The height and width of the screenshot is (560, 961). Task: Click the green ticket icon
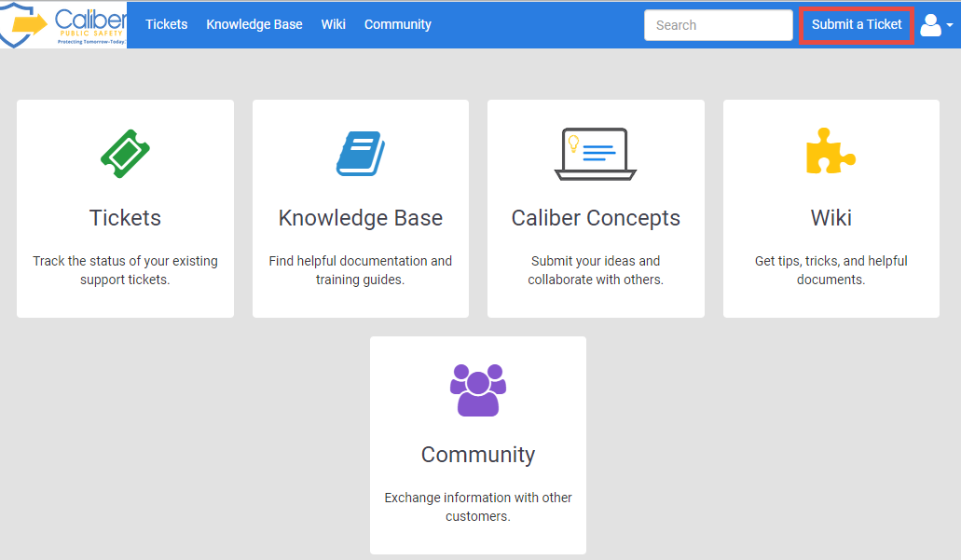point(126,154)
